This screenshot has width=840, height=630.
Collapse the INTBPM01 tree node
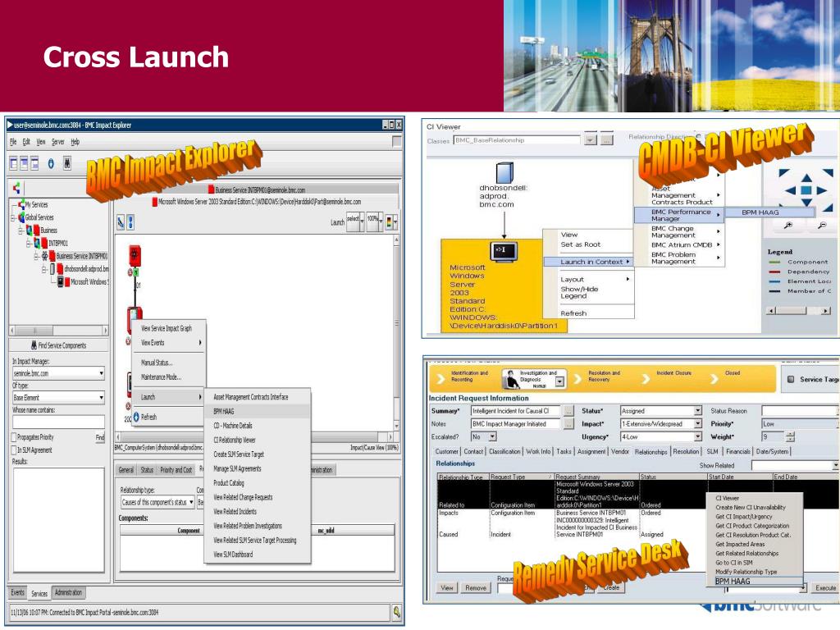[30, 243]
